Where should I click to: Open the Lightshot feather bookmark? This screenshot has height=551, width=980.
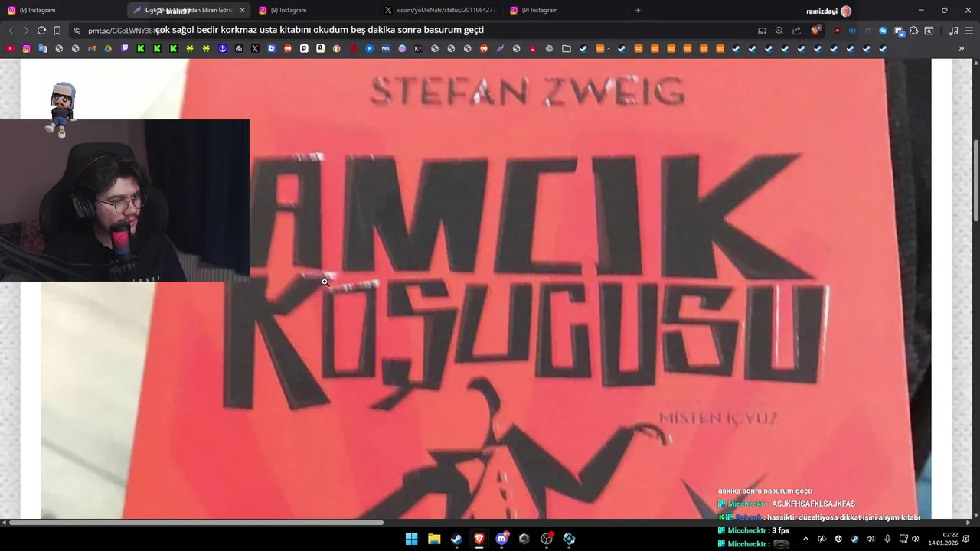pyautogui.click(x=499, y=48)
